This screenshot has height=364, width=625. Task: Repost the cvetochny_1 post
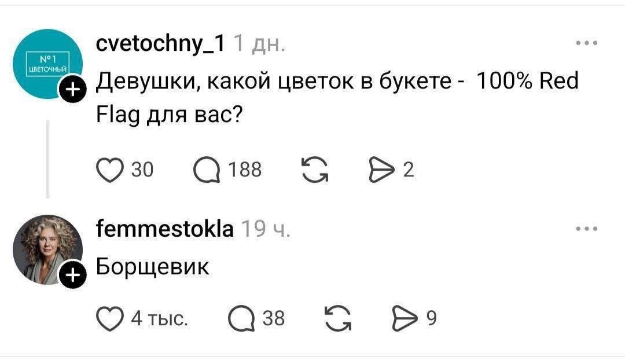315,170
